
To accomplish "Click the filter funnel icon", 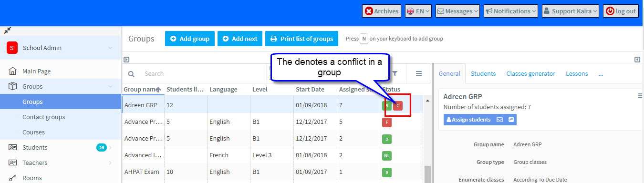I will [395, 73].
